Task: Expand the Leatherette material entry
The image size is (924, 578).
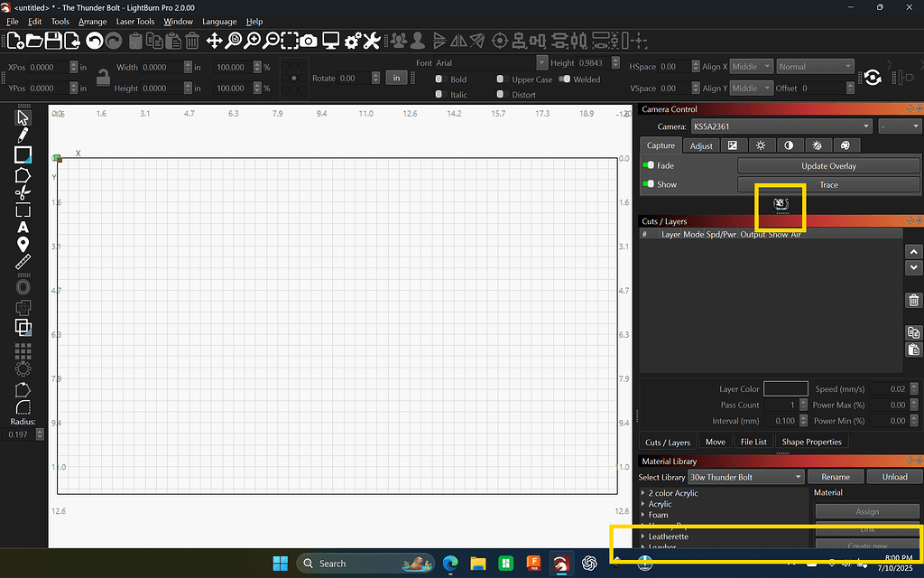Action: [x=644, y=536]
